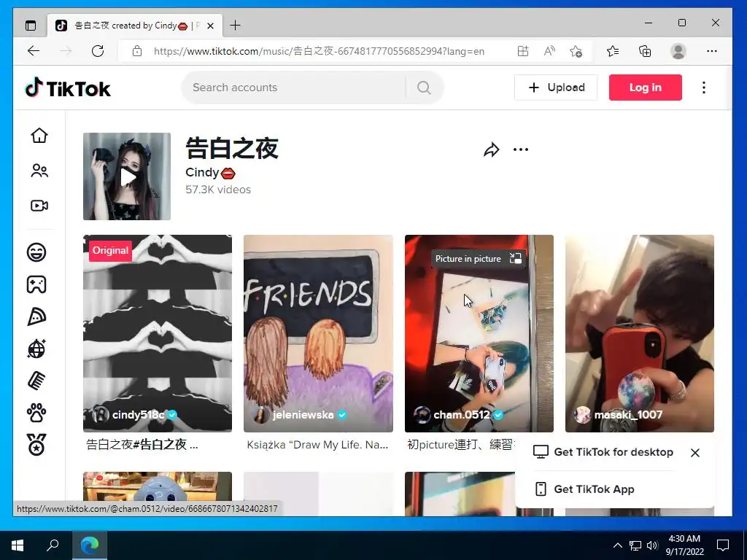
Task: Open the Favorites list icon
Action: pos(613,51)
